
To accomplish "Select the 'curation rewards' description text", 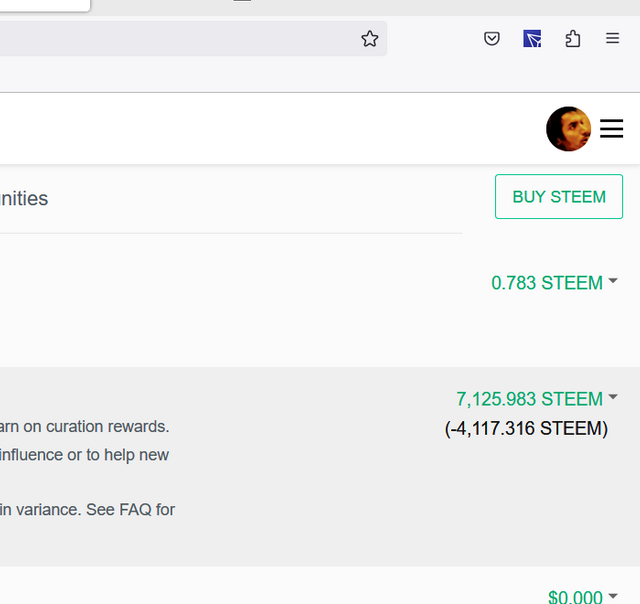I will click(x=108, y=426).
